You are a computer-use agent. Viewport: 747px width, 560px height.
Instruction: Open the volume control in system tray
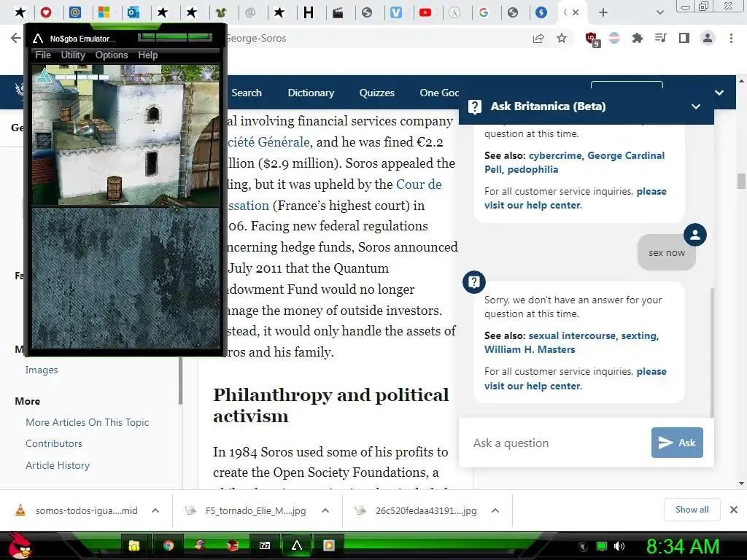619,546
